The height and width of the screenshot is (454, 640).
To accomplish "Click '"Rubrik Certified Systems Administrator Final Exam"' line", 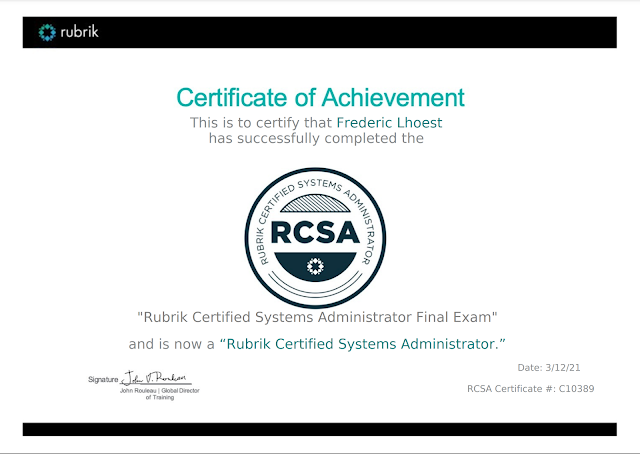I will click(x=317, y=317).
